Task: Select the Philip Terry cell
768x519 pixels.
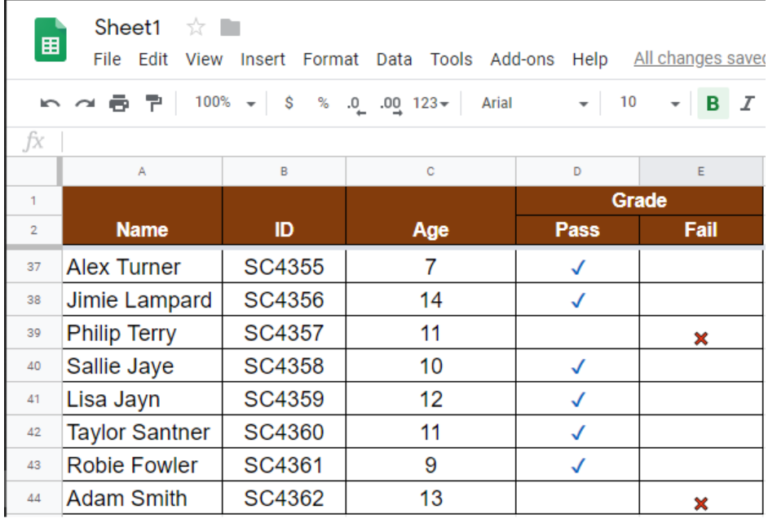Action: click(x=142, y=333)
